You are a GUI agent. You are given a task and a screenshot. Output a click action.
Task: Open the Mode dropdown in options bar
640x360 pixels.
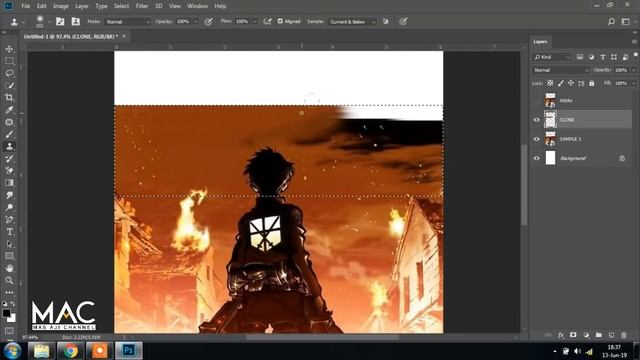(x=127, y=22)
